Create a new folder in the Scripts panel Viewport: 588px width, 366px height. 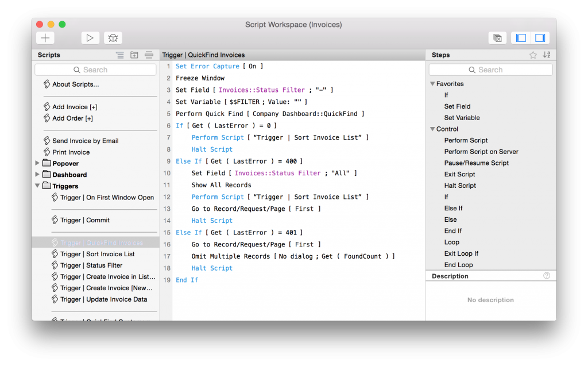click(134, 55)
